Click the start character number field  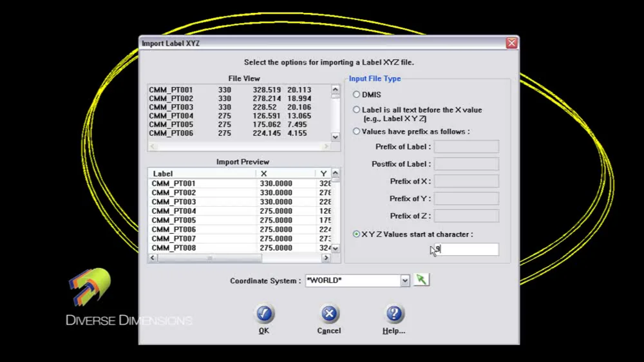point(466,249)
